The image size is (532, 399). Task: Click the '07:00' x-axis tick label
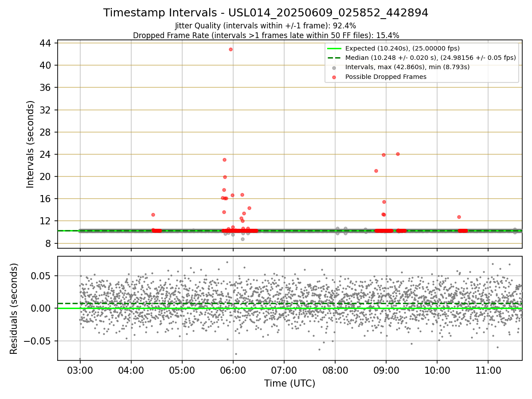coord(284,370)
